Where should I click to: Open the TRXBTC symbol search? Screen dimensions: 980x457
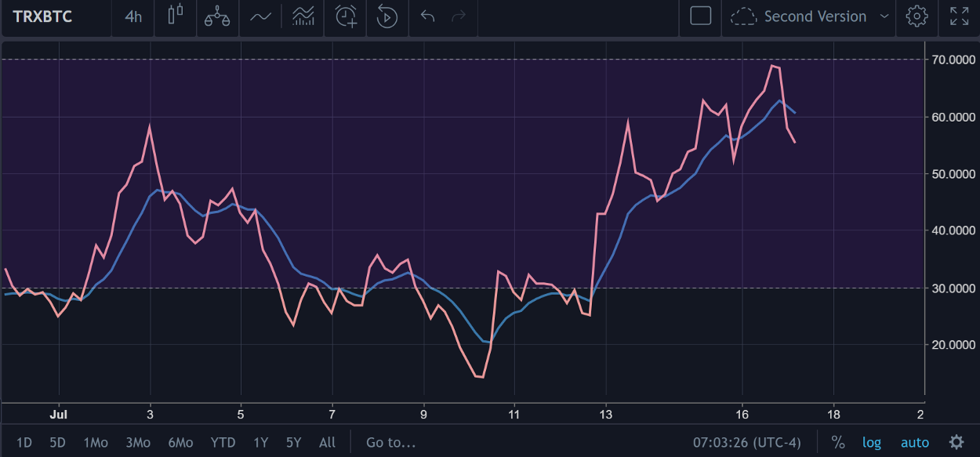(x=42, y=16)
